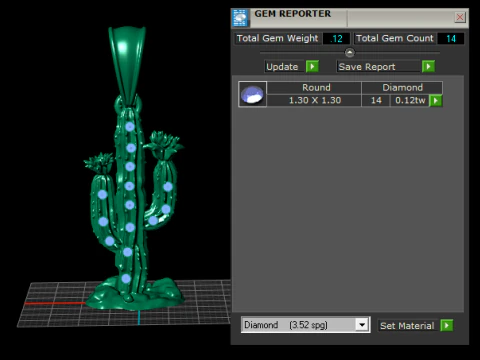Select the topmost gem on cactus trunk
The image size is (480, 360).
pos(130,127)
